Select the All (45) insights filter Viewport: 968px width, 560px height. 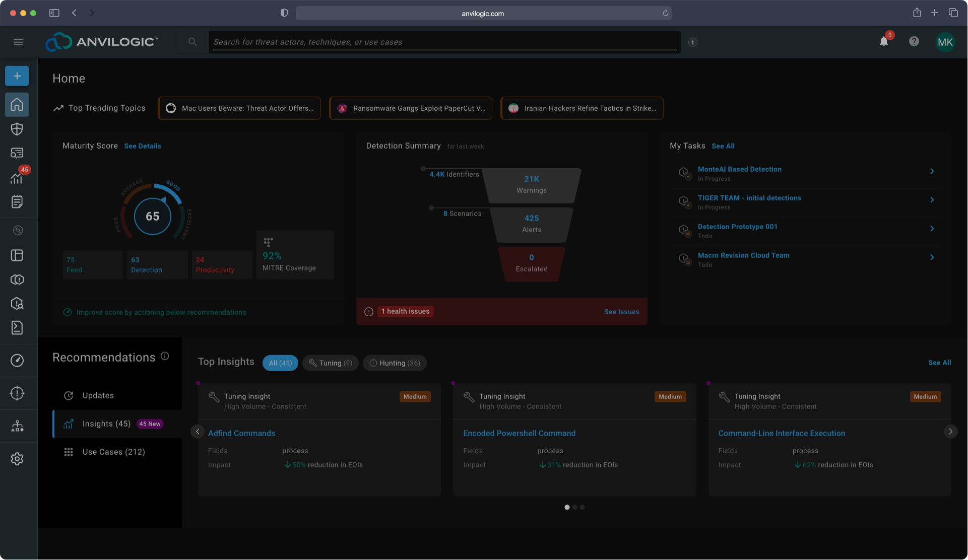tap(280, 363)
